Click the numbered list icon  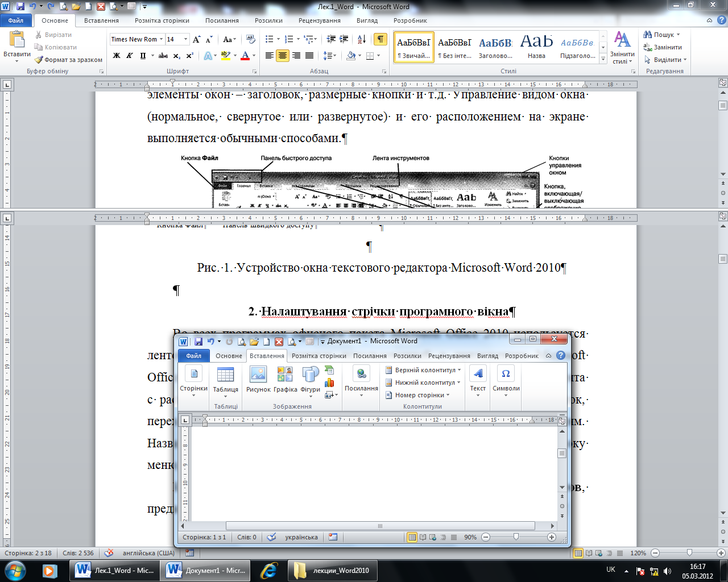click(x=289, y=39)
